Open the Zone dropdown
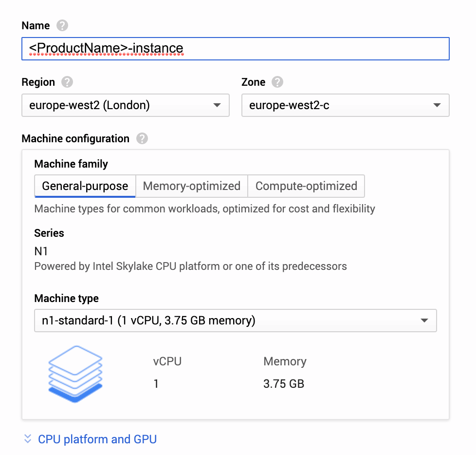The height and width of the screenshot is (455, 476). [345, 105]
